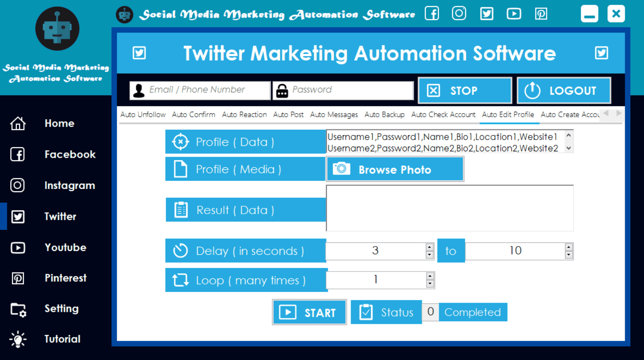The image size is (644, 360).
Task: Open Facebook from the top header icon
Action: (x=432, y=14)
